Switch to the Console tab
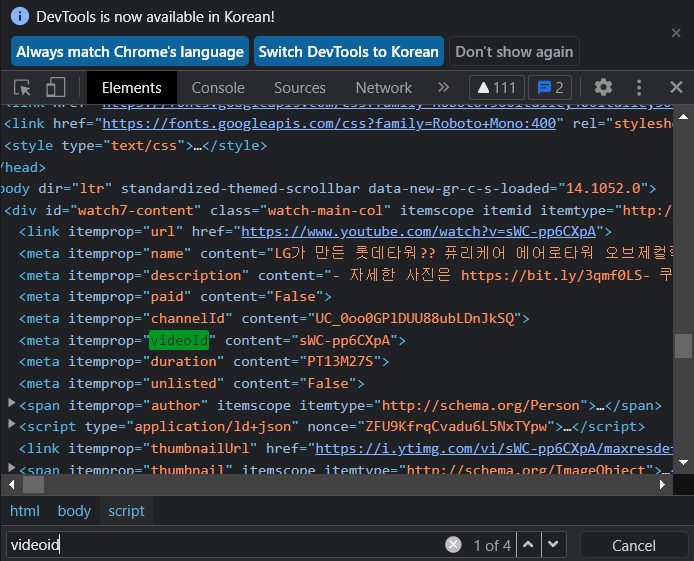694x561 pixels. tap(218, 88)
